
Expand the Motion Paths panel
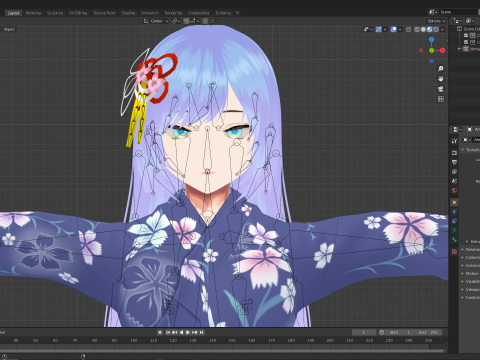coord(470,273)
